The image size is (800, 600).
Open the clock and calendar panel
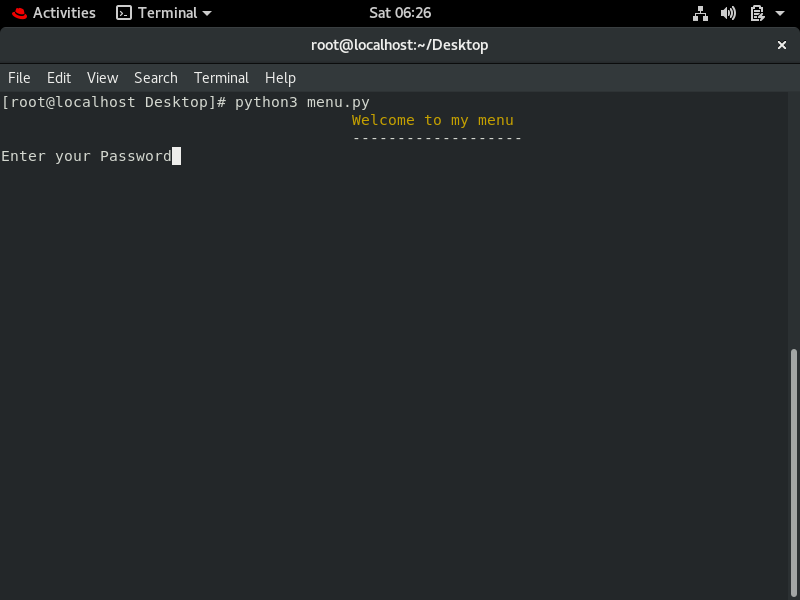400,13
